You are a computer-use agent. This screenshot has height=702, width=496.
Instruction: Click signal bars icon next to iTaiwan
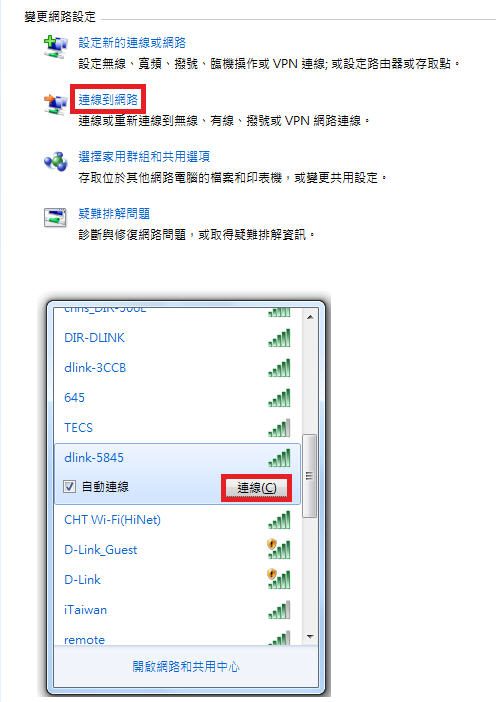279,610
